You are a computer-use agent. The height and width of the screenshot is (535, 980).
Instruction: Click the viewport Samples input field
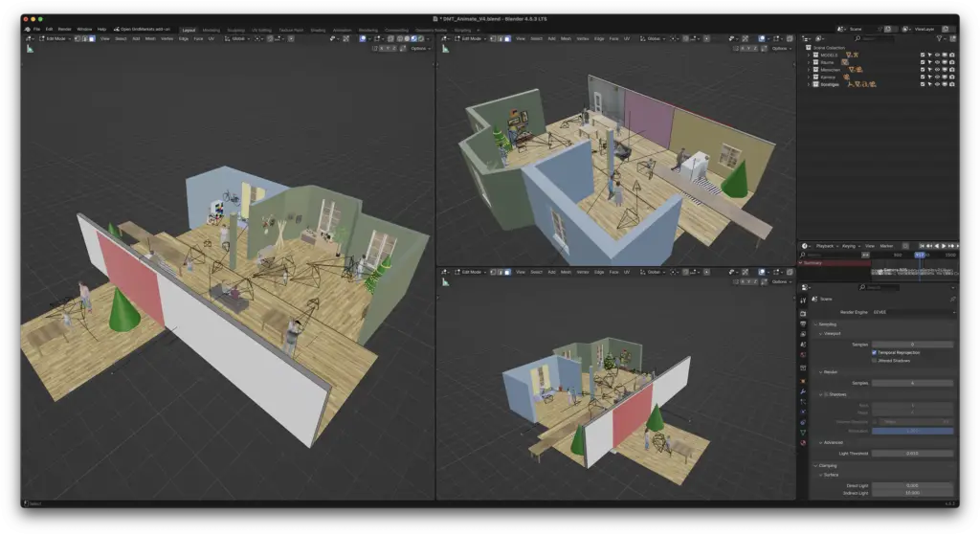[x=911, y=344]
